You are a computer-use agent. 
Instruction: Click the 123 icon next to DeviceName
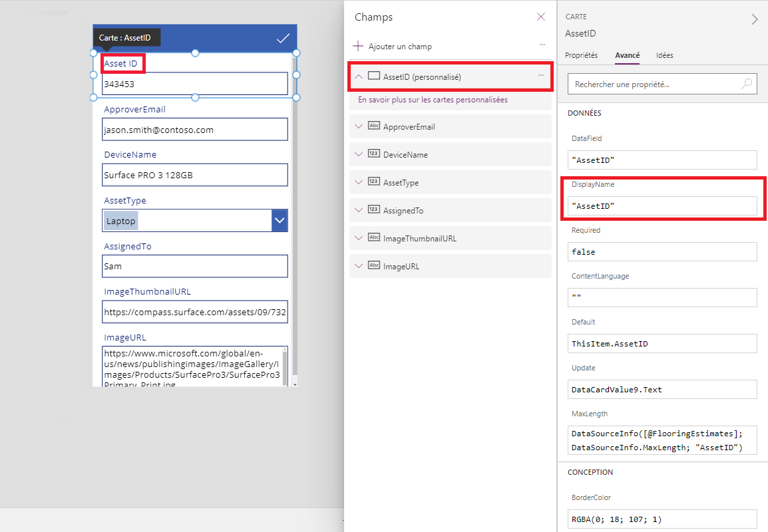(374, 154)
